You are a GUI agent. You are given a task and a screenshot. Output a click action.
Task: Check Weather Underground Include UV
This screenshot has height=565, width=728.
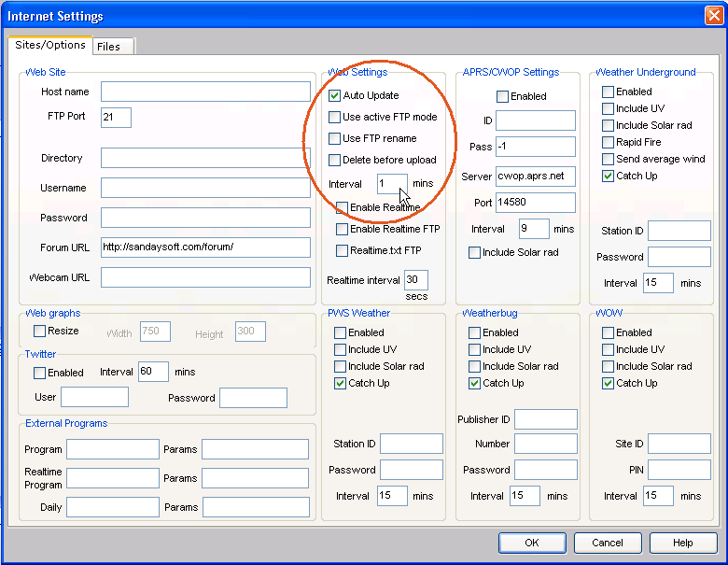[608, 108]
